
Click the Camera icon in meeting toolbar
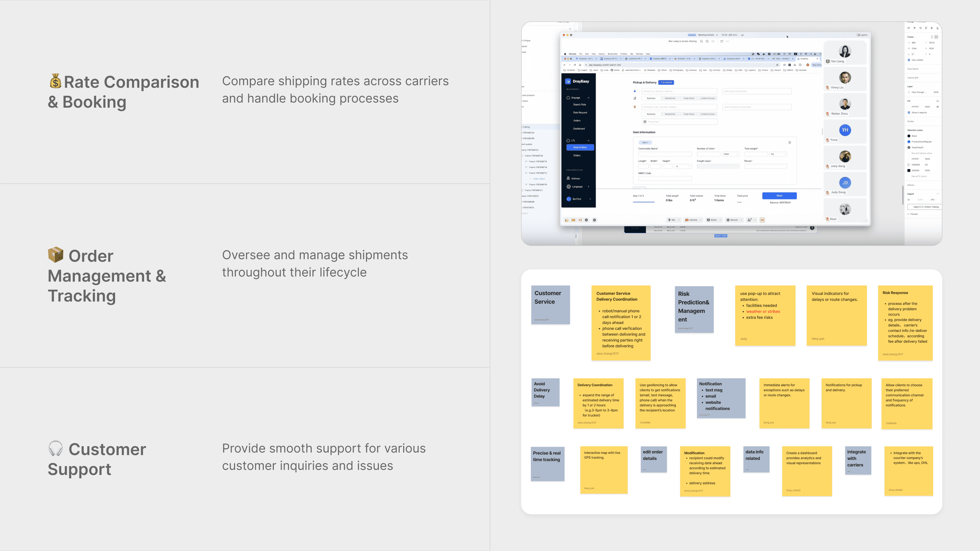687,220
